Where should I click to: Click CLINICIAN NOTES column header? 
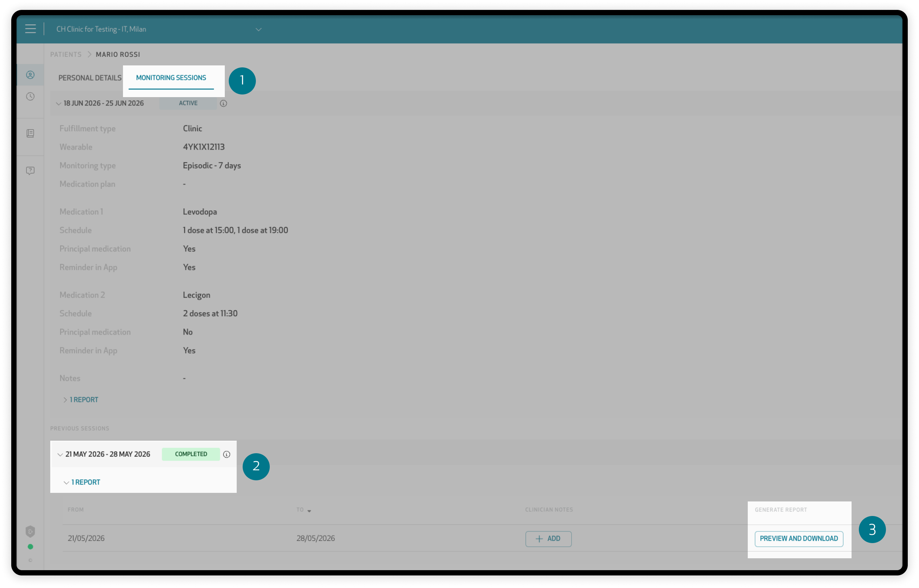(x=549, y=510)
